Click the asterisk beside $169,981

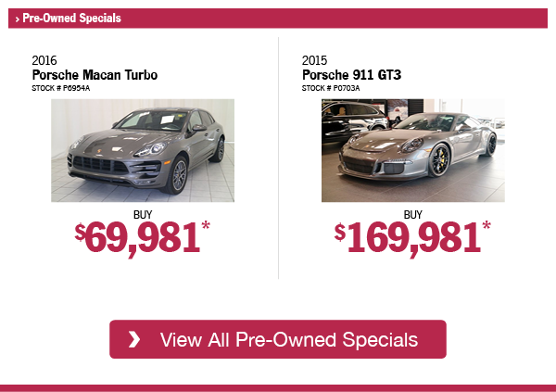486,225
